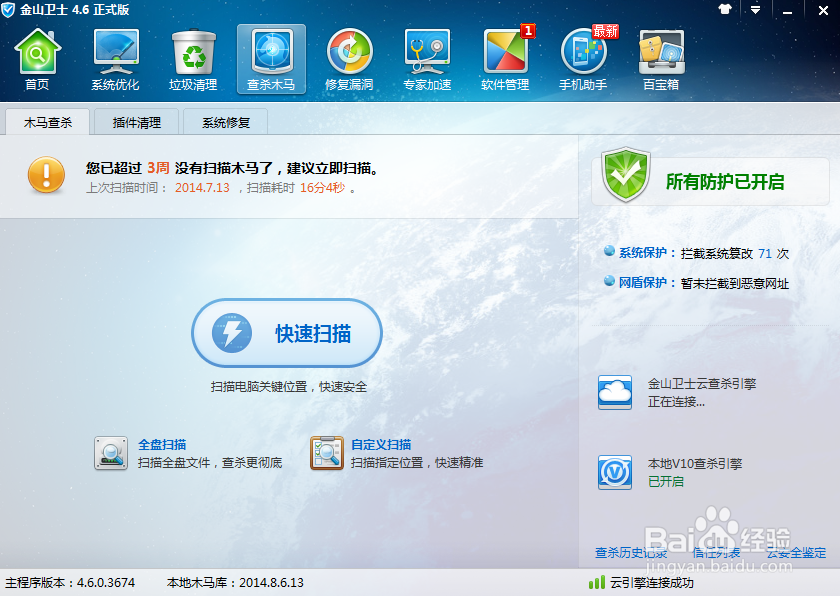Switch to 系统修复 tab
This screenshot has width=840, height=596.
(x=226, y=123)
